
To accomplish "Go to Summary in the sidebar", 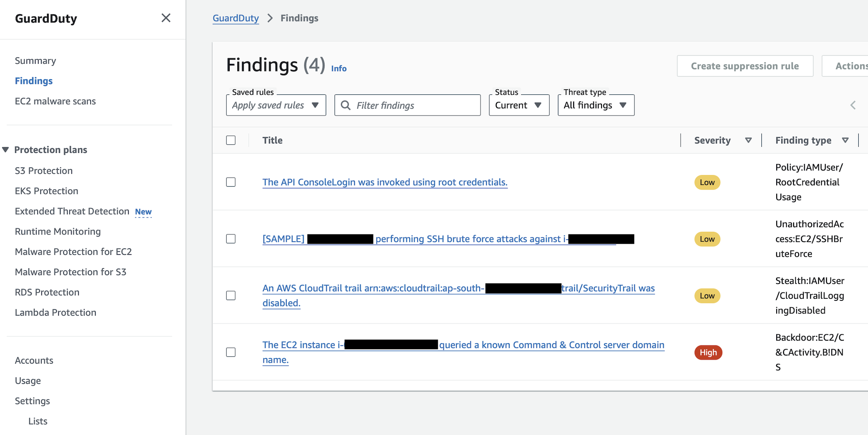I will pos(36,61).
